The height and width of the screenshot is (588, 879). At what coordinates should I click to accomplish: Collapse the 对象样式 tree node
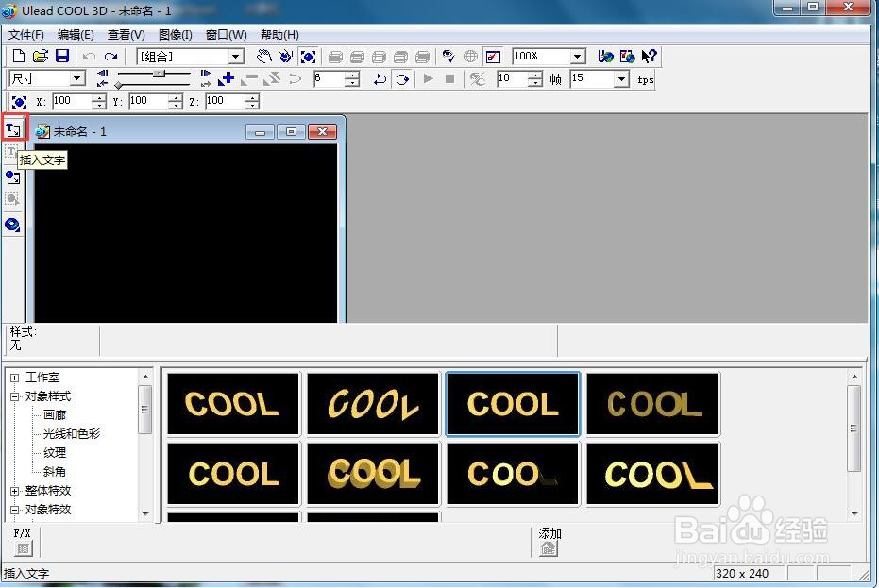click(x=14, y=396)
